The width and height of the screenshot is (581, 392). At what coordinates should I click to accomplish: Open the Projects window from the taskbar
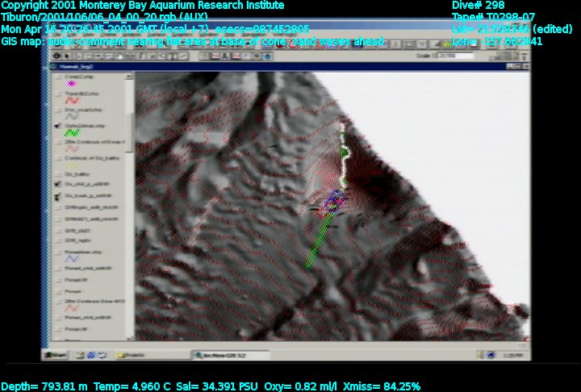tap(133, 355)
